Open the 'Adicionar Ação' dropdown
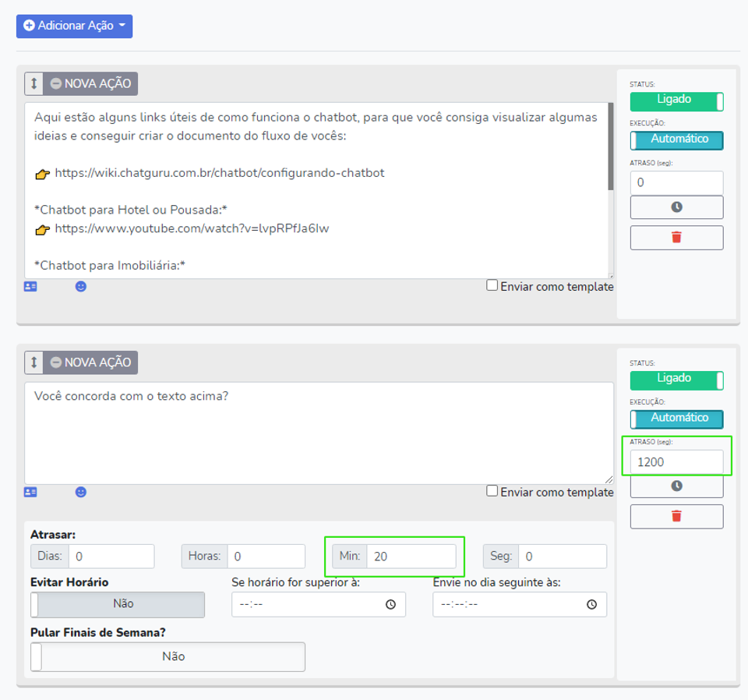 click(x=74, y=26)
